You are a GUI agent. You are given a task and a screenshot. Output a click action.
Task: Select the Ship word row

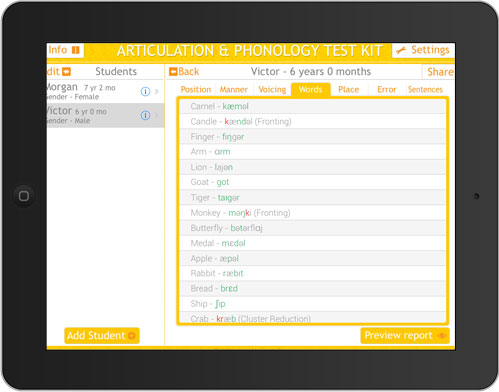[x=313, y=304]
